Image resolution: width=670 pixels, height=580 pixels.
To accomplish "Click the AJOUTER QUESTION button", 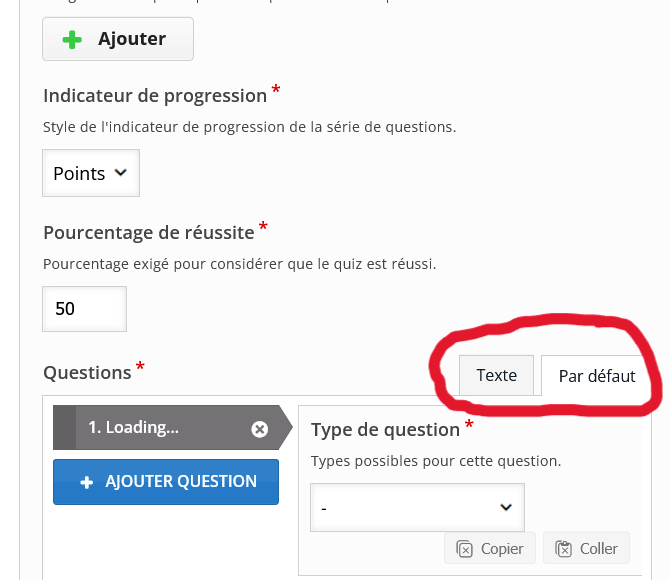I will pyautogui.click(x=166, y=482).
